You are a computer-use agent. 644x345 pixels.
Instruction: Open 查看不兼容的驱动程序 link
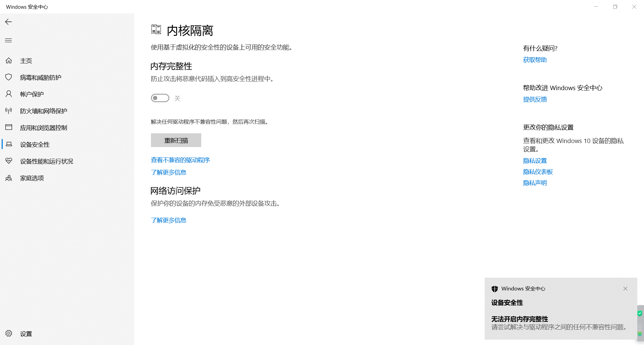click(x=180, y=160)
